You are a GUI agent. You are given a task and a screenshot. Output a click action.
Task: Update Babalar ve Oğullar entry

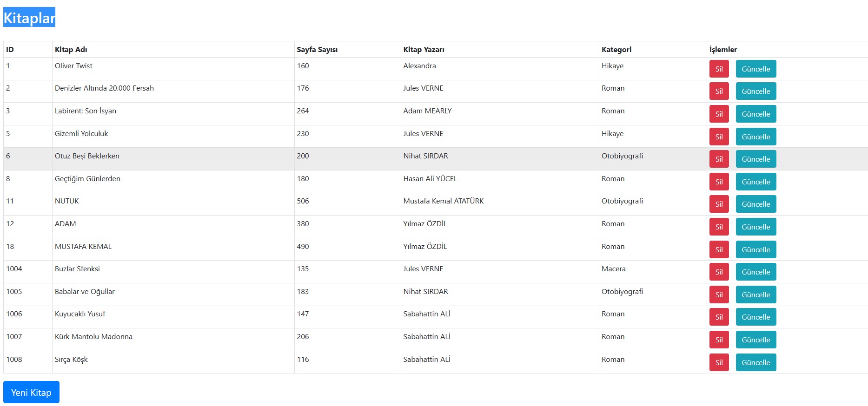pos(755,295)
